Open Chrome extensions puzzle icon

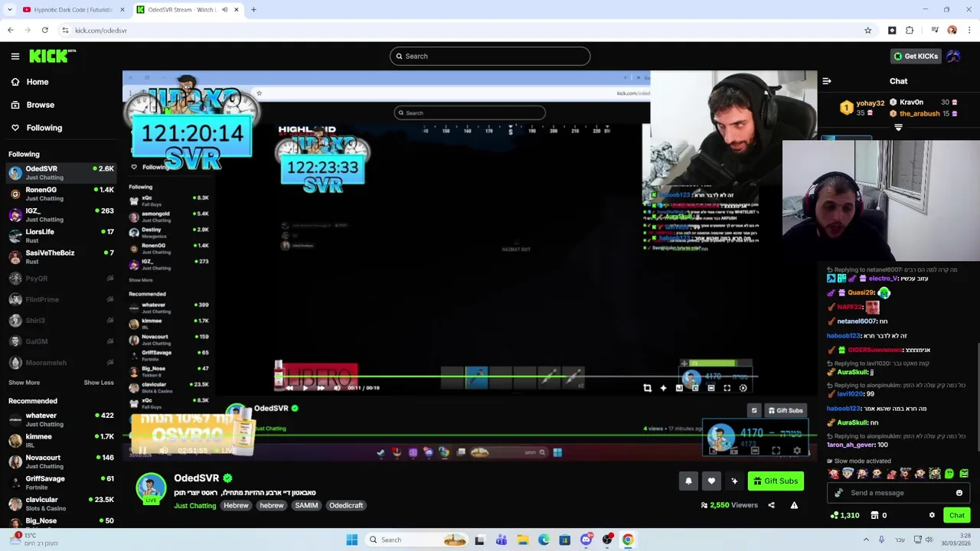[x=910, y=31]
